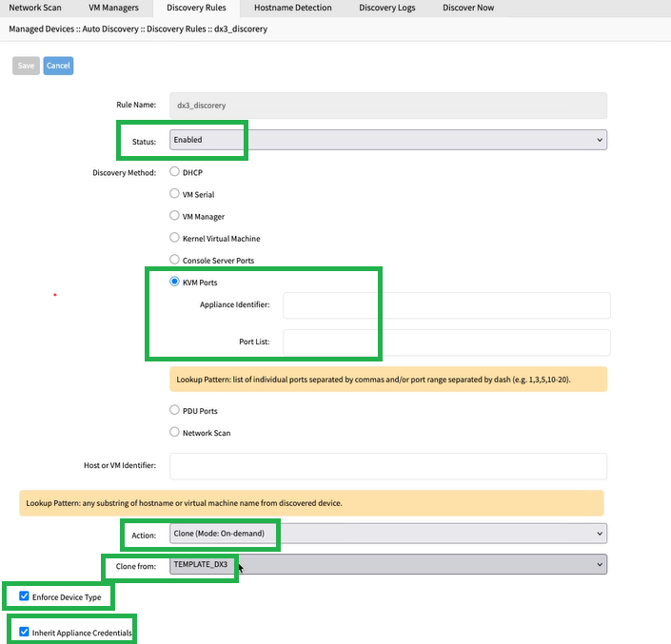The width and height of the screenshot is (671, 644).
Task: Click the Cancel button
Action: [x=58, y=66]
